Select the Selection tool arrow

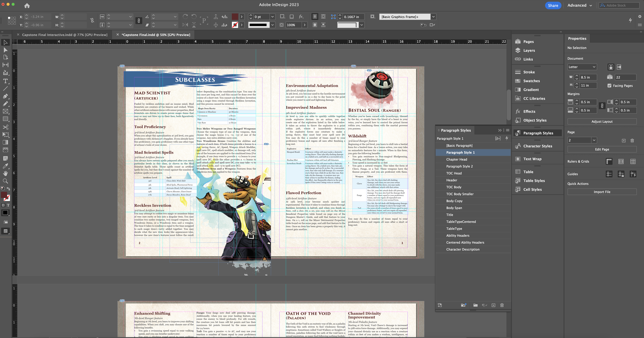coord(6,42)
